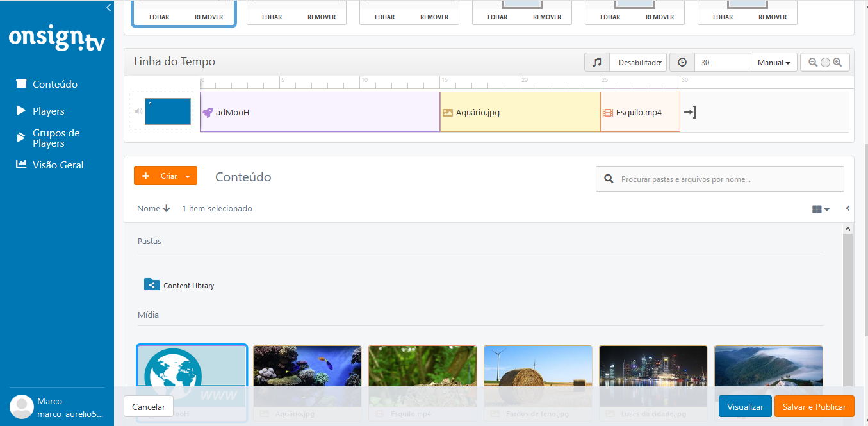Viewport: 868px width, 426px height.
Task: Open the Criar button dropdown arrow
Action: tap(188, 176)
